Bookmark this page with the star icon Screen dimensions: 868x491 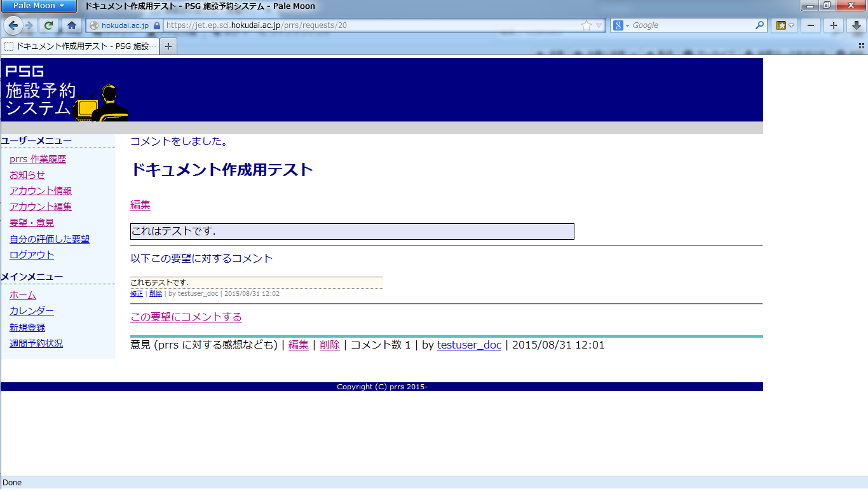587,25
